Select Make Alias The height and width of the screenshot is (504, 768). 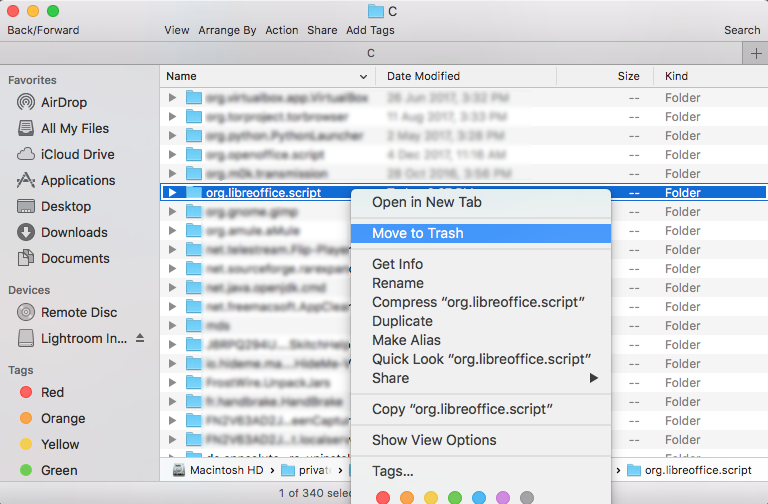pos(480,340)
